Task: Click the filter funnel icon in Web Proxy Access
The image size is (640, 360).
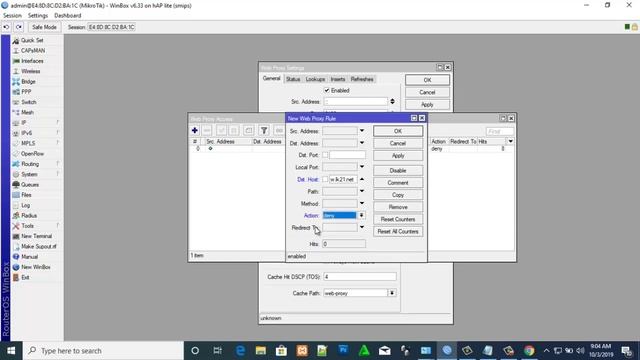Action: pos(264,131)
